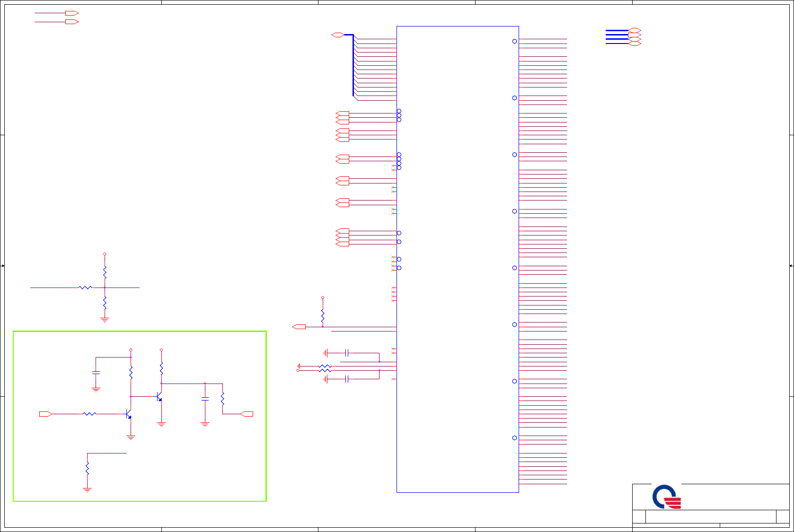
Task: Select the divider's upper pull-up resistor
Action: click(x=105, y=272)
